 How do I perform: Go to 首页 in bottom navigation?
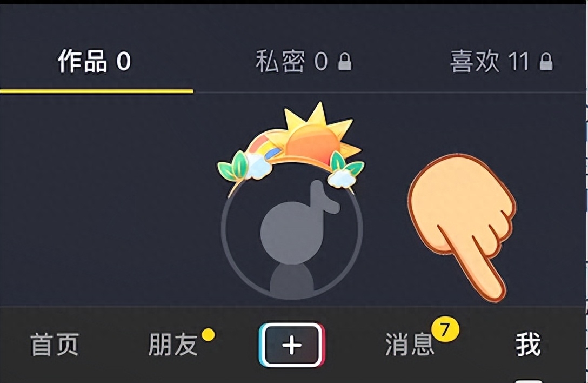pyautogui.click(x=55, y=345)
